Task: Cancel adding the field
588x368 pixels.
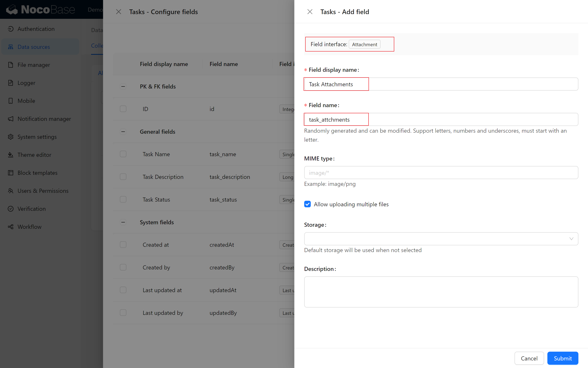Action: pos(529,358)
